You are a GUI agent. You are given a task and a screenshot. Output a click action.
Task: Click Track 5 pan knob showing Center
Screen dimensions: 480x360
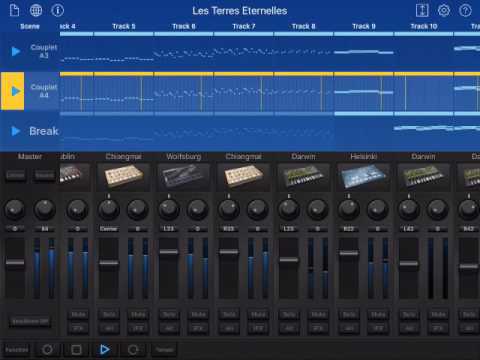tap(109, 210)
